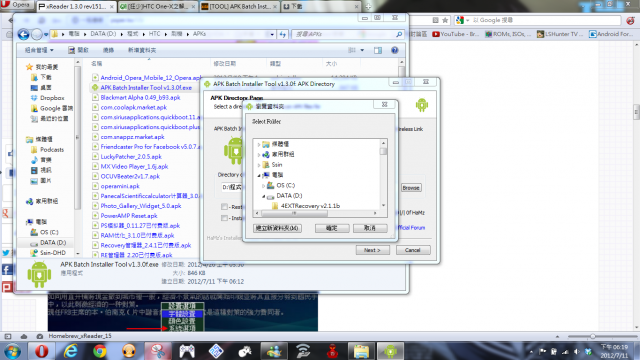This screenshot has height=360, width=640.
Task: Click Cancel button in APK installer
Action: tap(413, 250)
